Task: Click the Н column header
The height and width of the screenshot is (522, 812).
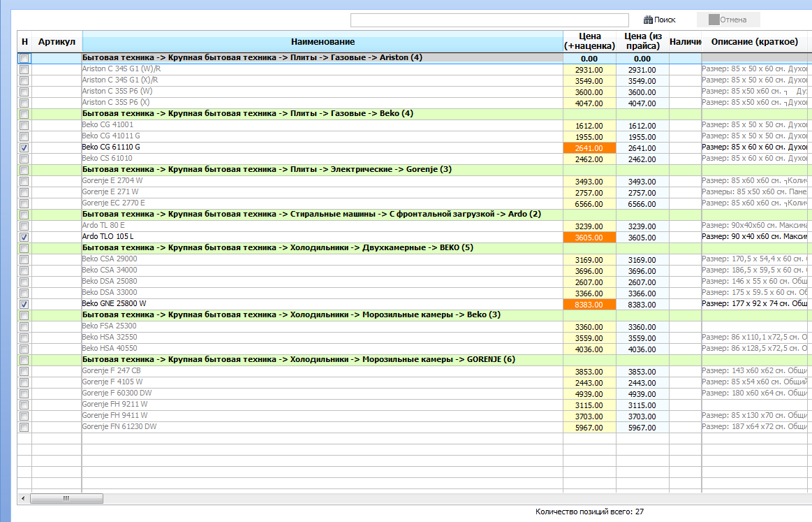Action: tap(24, 41)
